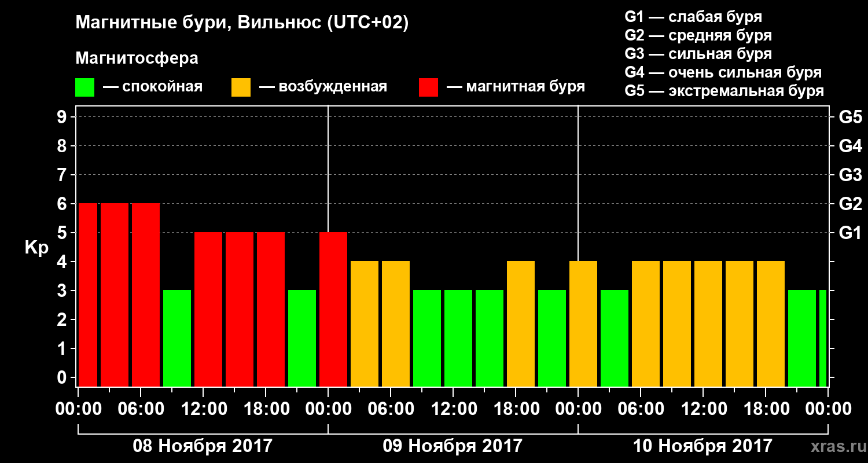Click the green 'спокойная' legend swatch
The height and width of the screenshot is (463, 868).
[84, 87]
